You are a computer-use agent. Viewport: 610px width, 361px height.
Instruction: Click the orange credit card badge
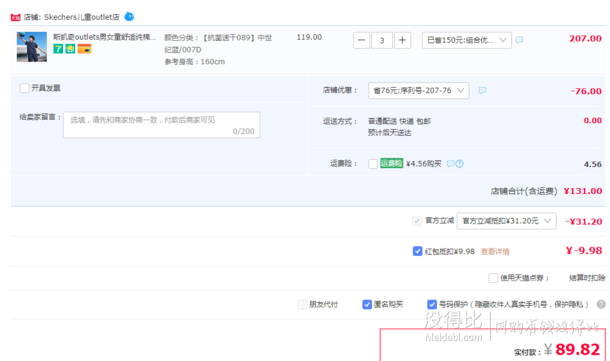coord(84,49)
